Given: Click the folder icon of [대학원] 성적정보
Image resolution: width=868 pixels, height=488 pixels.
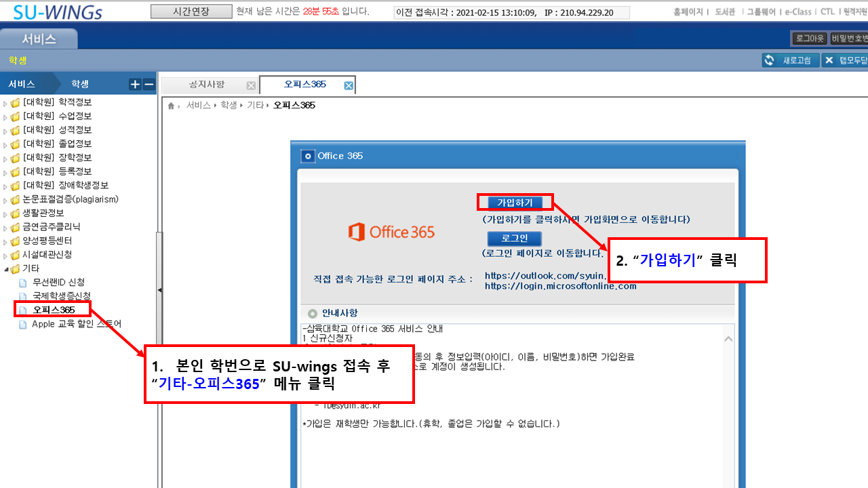Looking at the screenshot, I should 15,130.
